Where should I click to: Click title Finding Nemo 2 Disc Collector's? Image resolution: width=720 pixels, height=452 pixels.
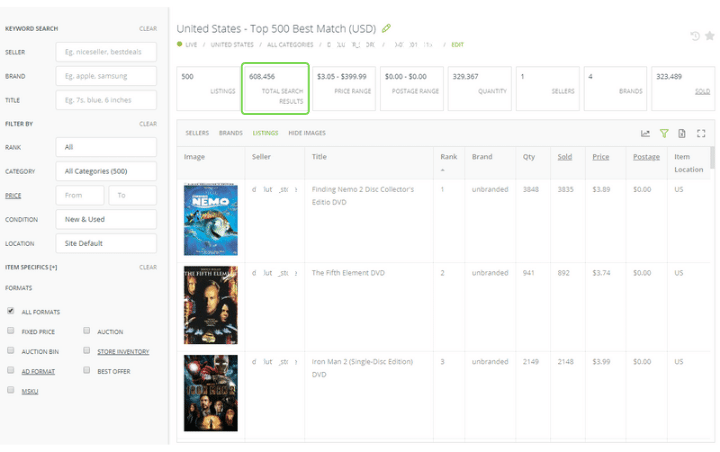click(363, 196)
